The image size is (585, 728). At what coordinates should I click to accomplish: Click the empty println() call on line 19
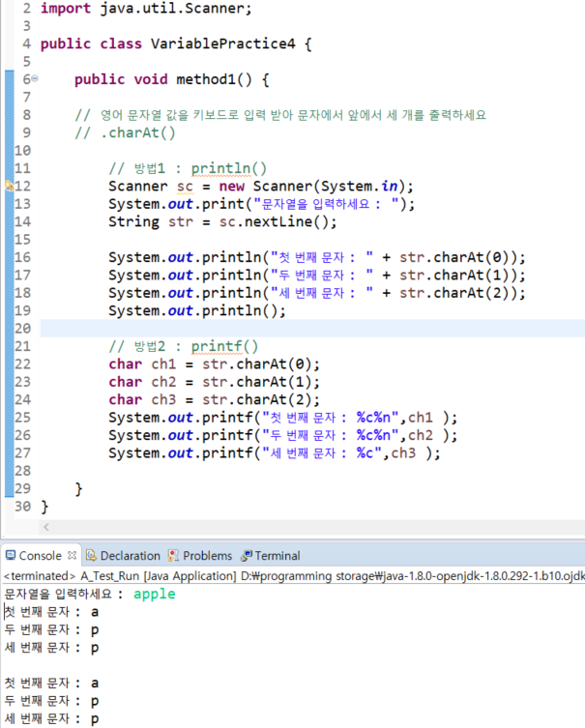197,310
